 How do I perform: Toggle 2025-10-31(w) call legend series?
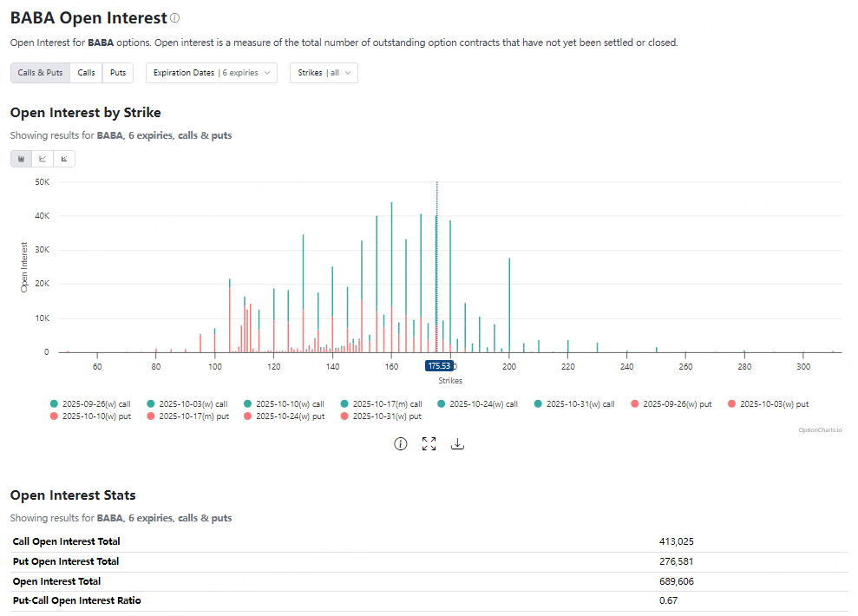click(574, 404)
